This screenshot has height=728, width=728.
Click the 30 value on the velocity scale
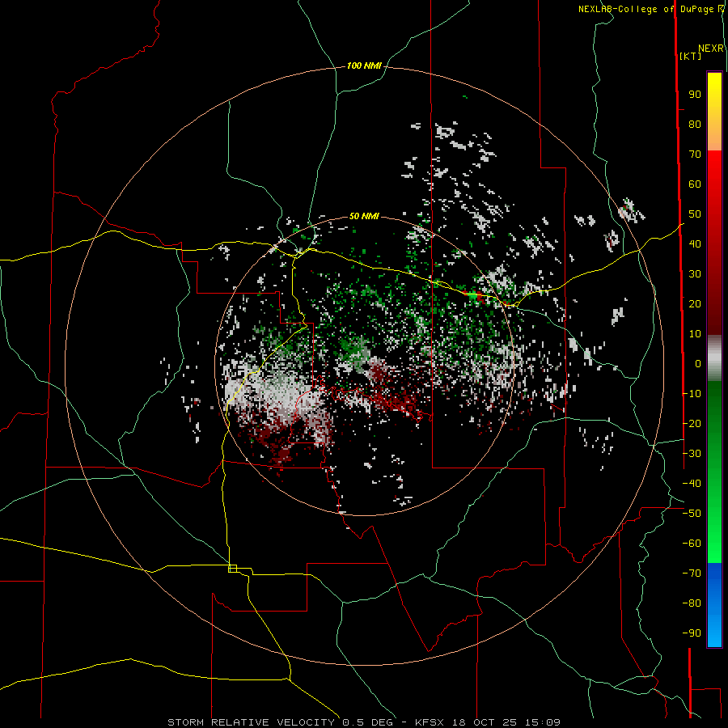(x=695, y=274)
